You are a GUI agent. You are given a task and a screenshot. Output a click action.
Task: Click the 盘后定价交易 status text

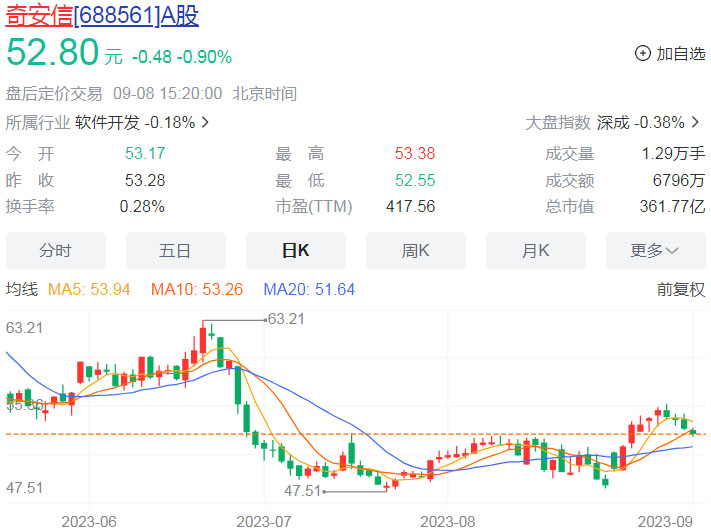(x=54, y=94)
